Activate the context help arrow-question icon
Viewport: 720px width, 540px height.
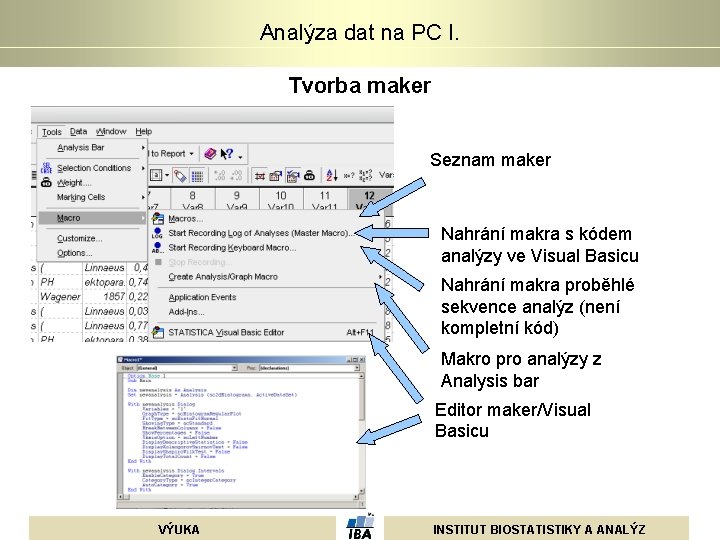tap(227, 154)
